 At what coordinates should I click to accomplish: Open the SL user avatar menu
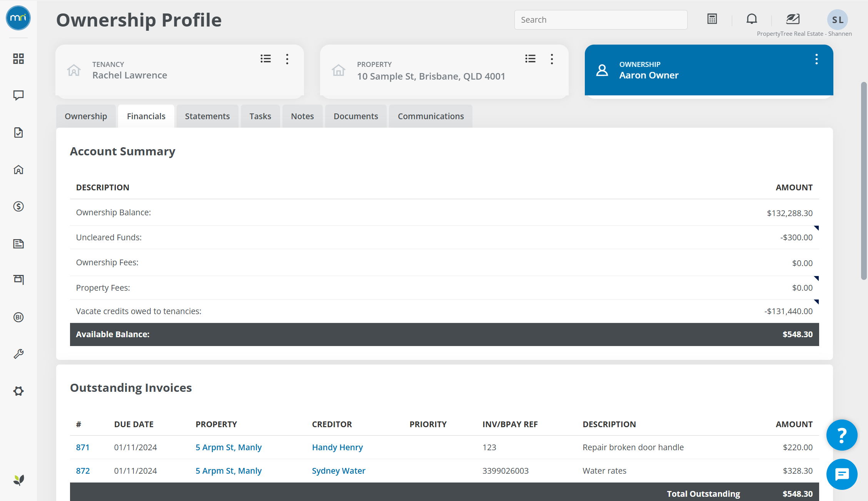[x=838, y=20]
